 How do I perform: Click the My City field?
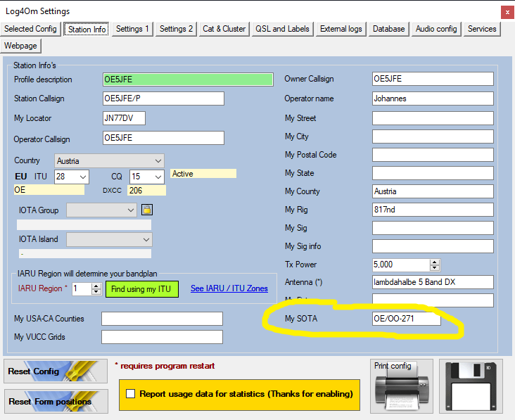pos(433,136)
